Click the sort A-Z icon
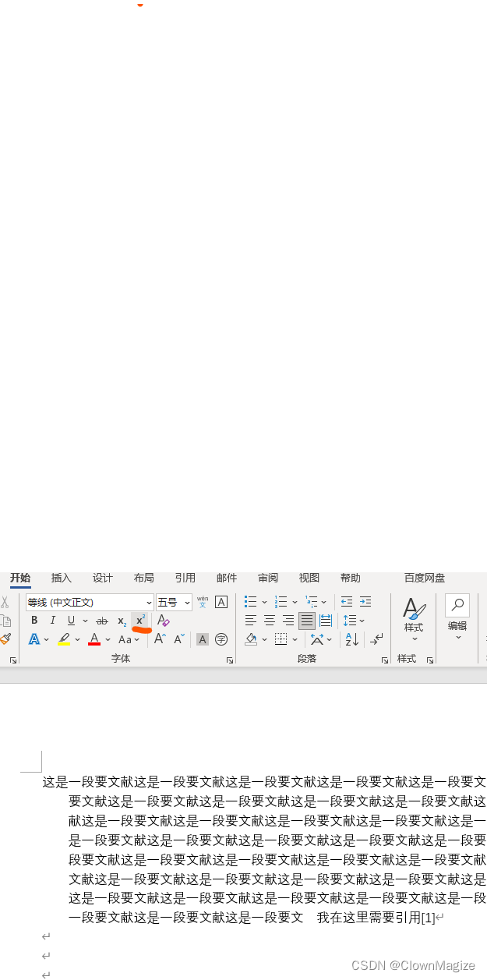 point(352,639)
